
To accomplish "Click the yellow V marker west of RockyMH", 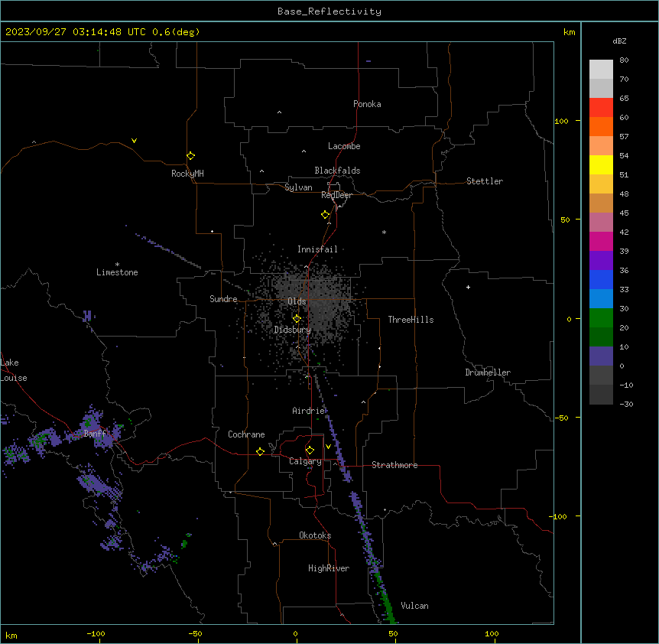I will [x=134, y=141].
